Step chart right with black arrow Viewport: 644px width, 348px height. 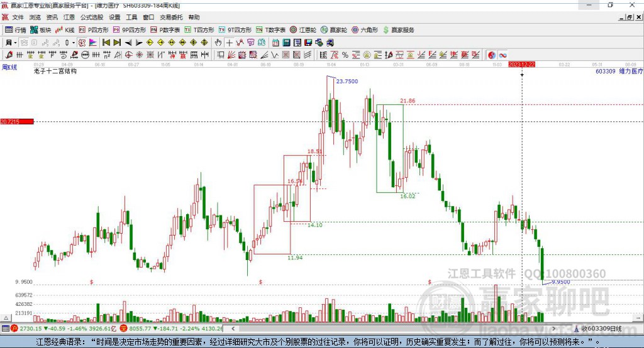click(139, 43)
